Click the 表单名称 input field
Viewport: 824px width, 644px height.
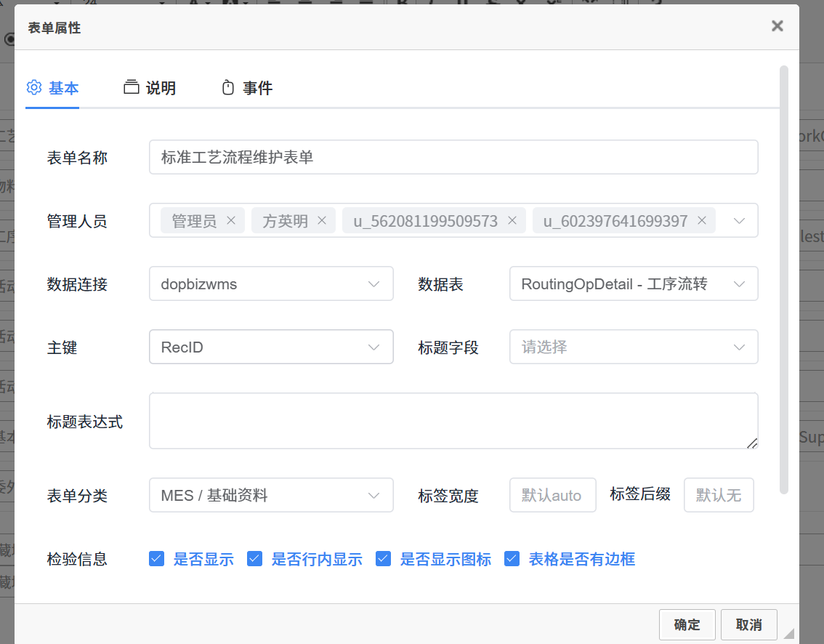click(453, 158)
